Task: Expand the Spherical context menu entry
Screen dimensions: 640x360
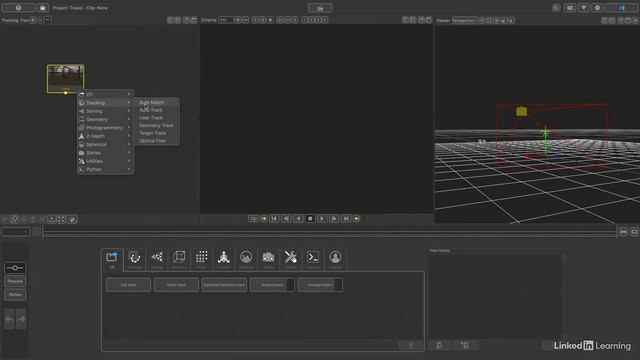Action: (106, 144)
